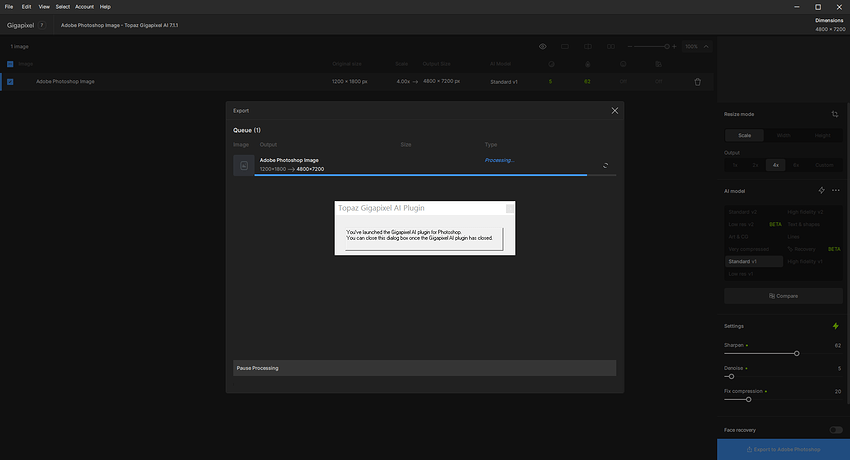Click the face recovery column header icon
Screen dimensions: 850x460
coord(623,64)
